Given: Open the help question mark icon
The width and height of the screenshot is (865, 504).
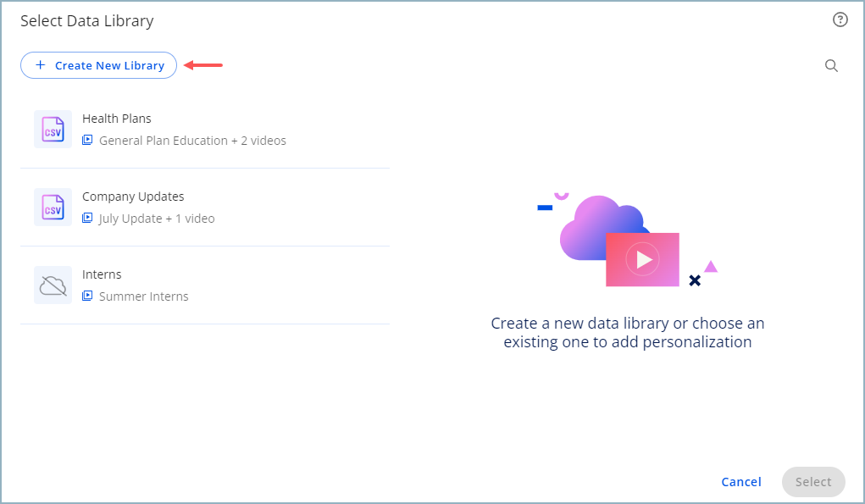Looking at the screenshot, I should tap(840, 19).
